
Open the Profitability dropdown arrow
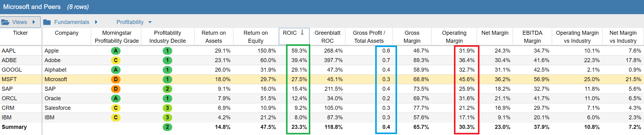click(150, 22)
